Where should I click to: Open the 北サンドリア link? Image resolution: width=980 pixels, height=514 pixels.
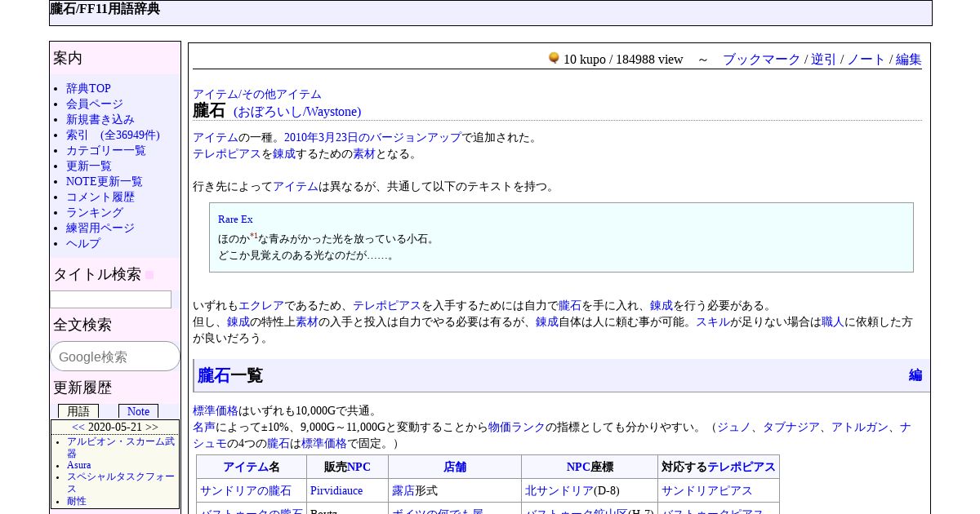(x=559, y=491)
